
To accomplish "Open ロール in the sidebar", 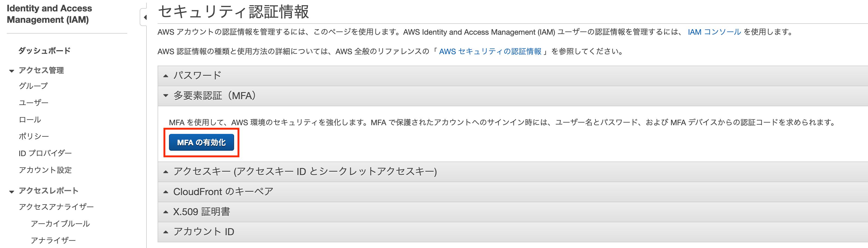I will tap(30, 120).
